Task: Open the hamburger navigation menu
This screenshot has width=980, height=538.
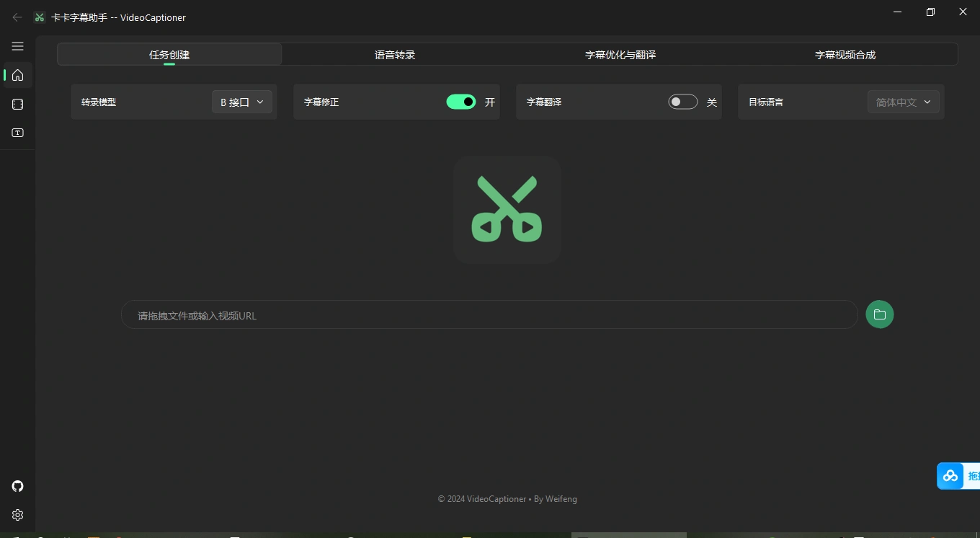Action: point(18,46)
